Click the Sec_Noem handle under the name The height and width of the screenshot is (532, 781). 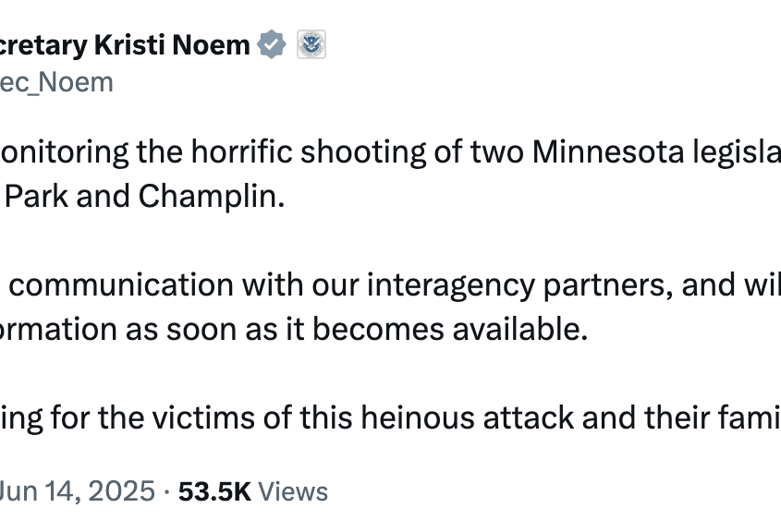click(x=56, y=82)
